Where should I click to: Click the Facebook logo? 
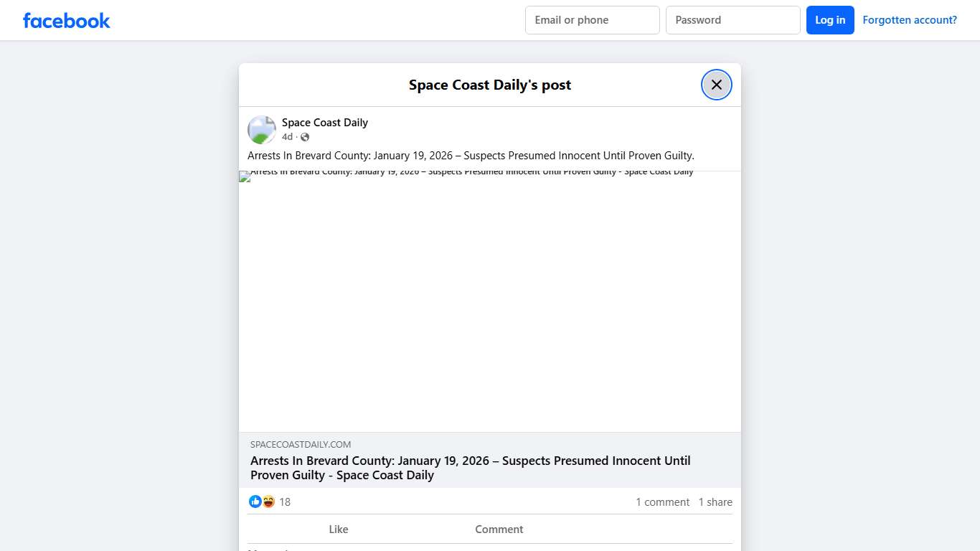tap(67, 21)
